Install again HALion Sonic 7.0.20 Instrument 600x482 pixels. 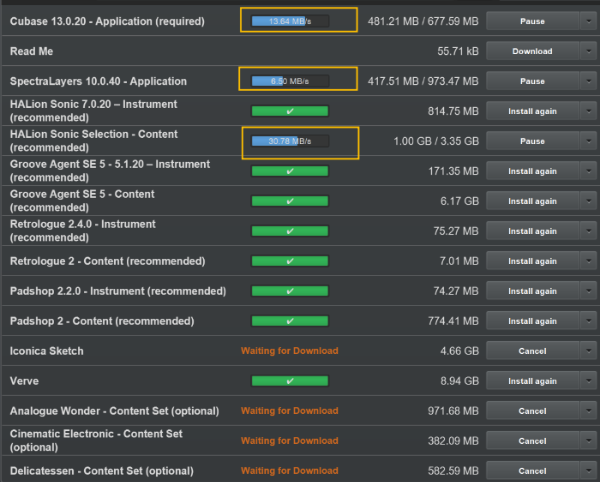(532, 111)
